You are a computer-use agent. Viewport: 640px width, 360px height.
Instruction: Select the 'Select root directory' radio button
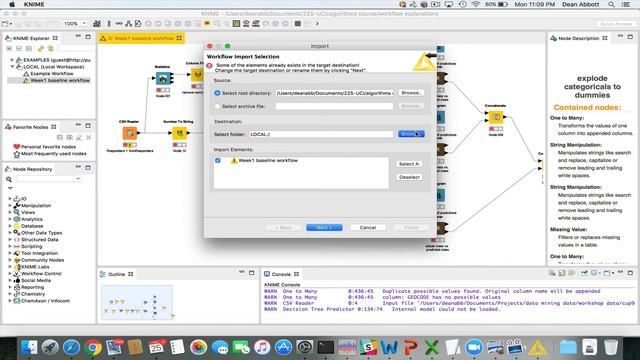[217, 93]
